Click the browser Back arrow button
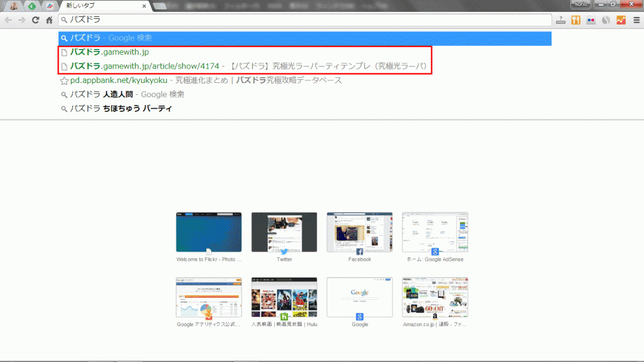This screenshot has width=644, height=362. pyautogui.click(x=8, y=20)
